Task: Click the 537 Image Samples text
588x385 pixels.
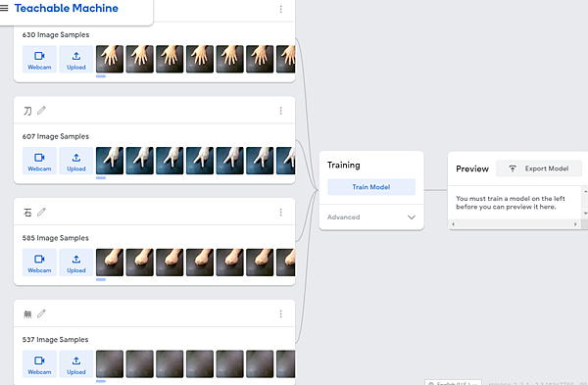Action: tap(56, 340)
